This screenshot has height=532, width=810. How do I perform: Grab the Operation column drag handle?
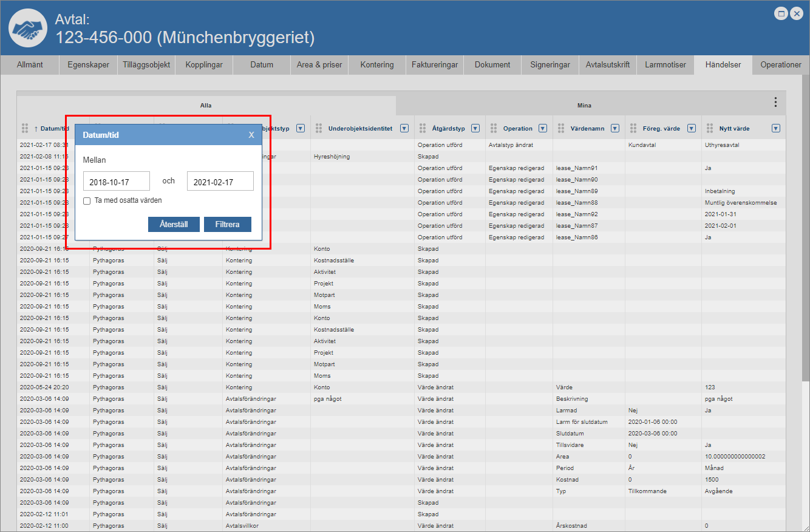click(x=493, y=128)
